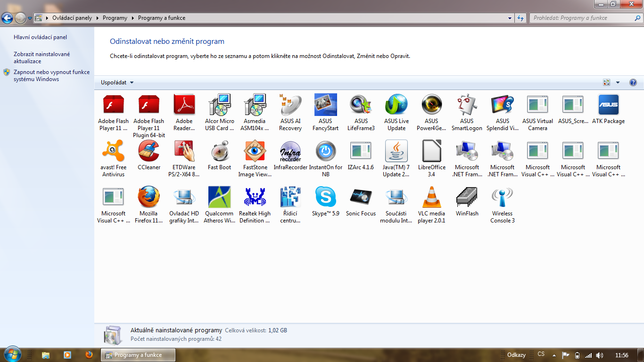
Task: Select IZArc 4.1.6 program
Action: (361, 156)
